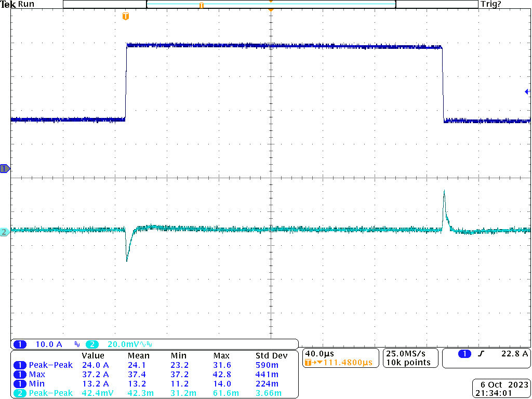This screenshot has height=399, width=532.
Task: Click the Trig? status label
Action: [x=492, y=4]
